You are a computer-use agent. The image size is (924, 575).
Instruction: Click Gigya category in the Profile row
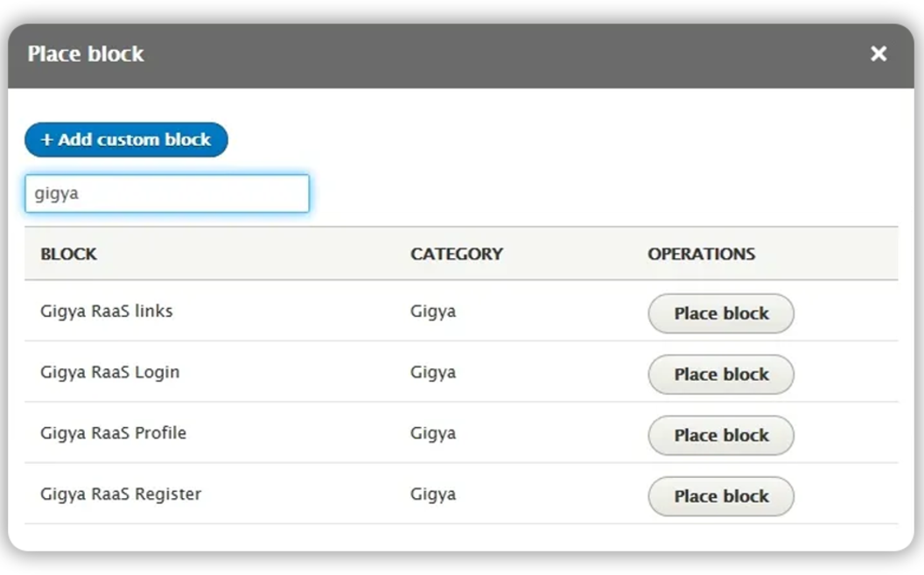pyautogui.click(x=433, y=433)
